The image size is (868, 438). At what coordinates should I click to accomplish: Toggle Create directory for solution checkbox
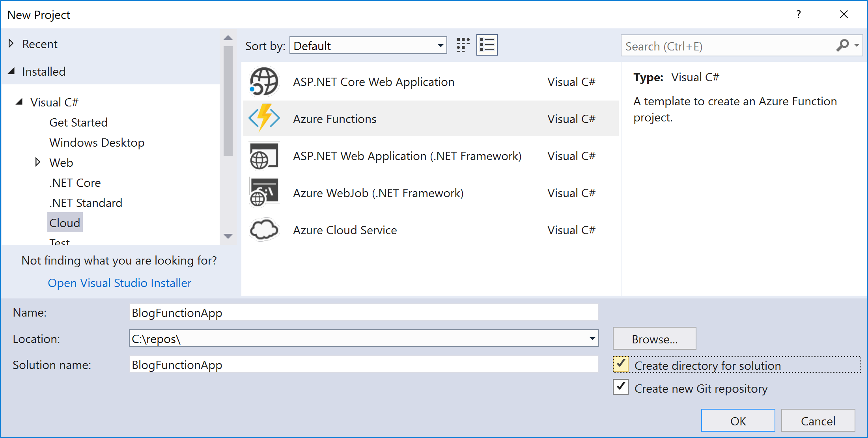point(621,364)
